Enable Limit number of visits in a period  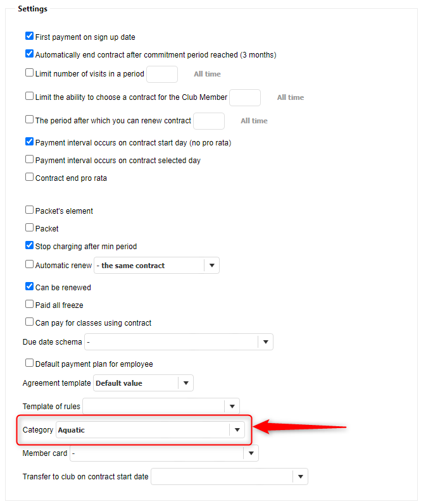point(29,73)
